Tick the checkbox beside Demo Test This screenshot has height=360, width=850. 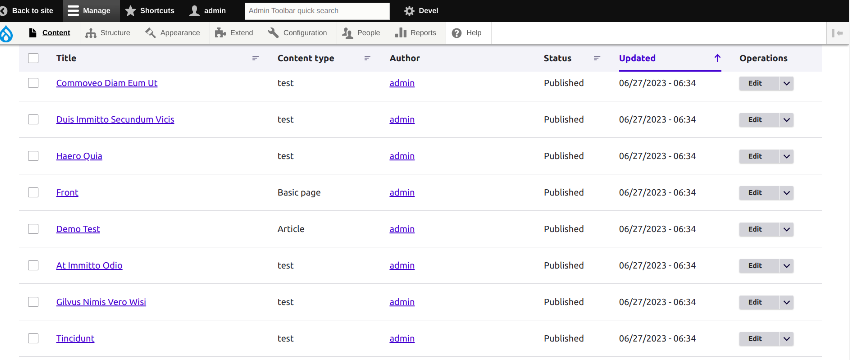click(x=34, y=229)
